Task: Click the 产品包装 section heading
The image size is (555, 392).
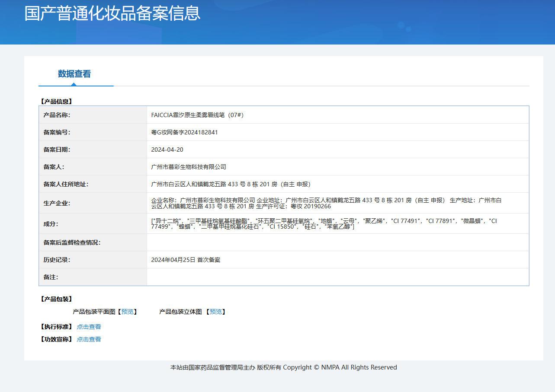Action: coord(57,299)
